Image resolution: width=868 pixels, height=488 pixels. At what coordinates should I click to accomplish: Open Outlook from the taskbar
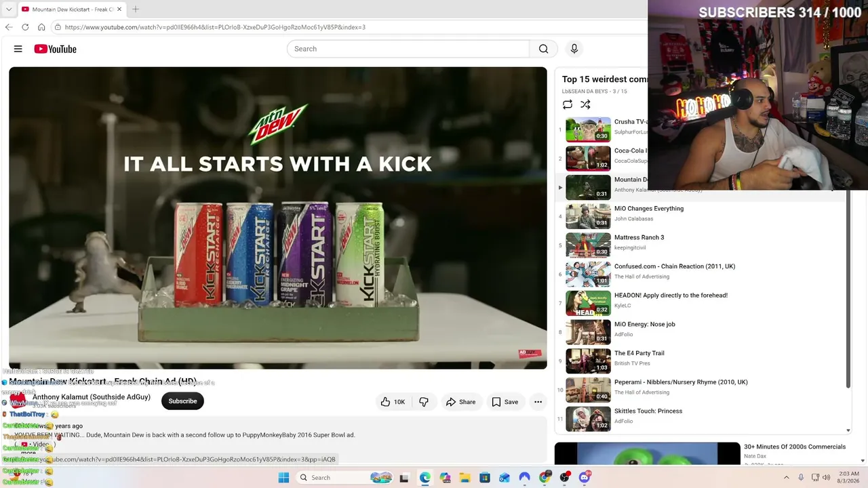click(x=505, y=478)
